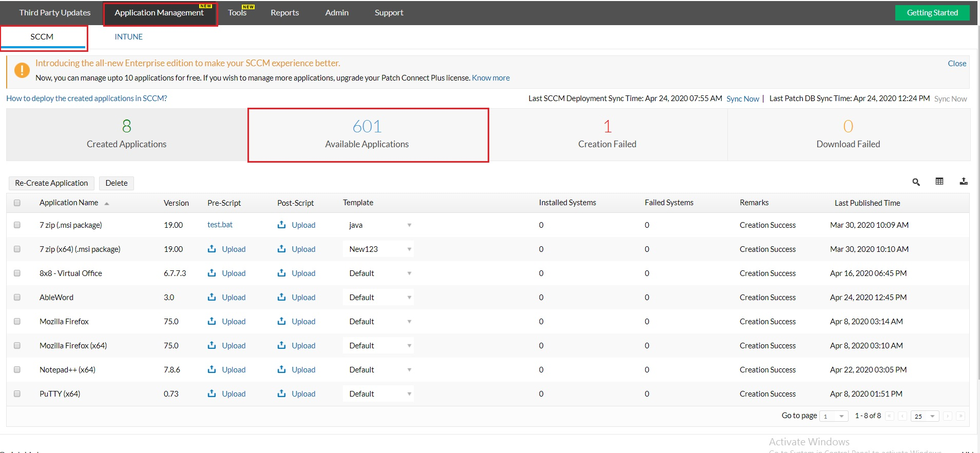Click Post-Script upload icon for Mozilla Firefox (x64)
Image resolution: width=980 pixels, height=453 pixels.
click(281, 345)
